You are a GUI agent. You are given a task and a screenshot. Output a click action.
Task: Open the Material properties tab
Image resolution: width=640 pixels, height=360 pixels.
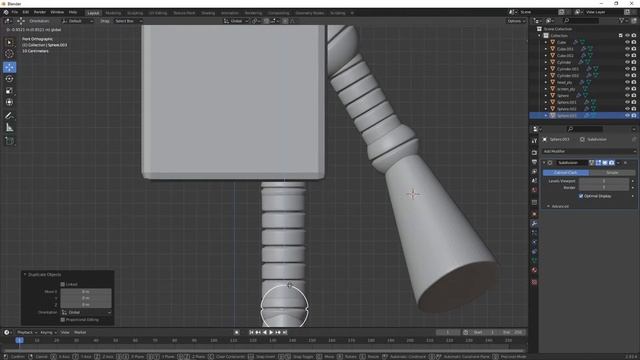click(534, 270)
